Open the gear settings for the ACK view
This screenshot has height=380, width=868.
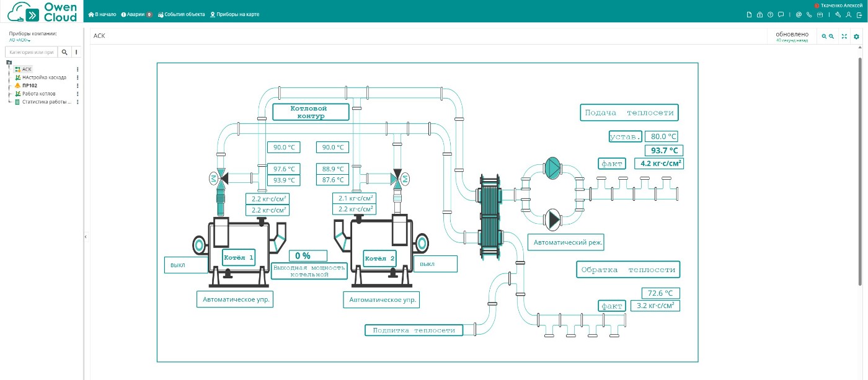coord(857,37)
